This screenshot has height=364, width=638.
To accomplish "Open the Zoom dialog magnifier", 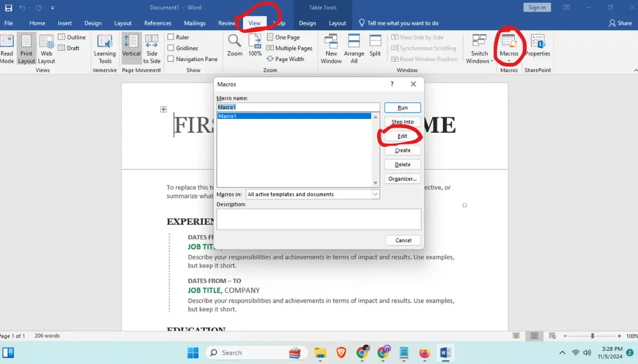I will click(234, 45).
